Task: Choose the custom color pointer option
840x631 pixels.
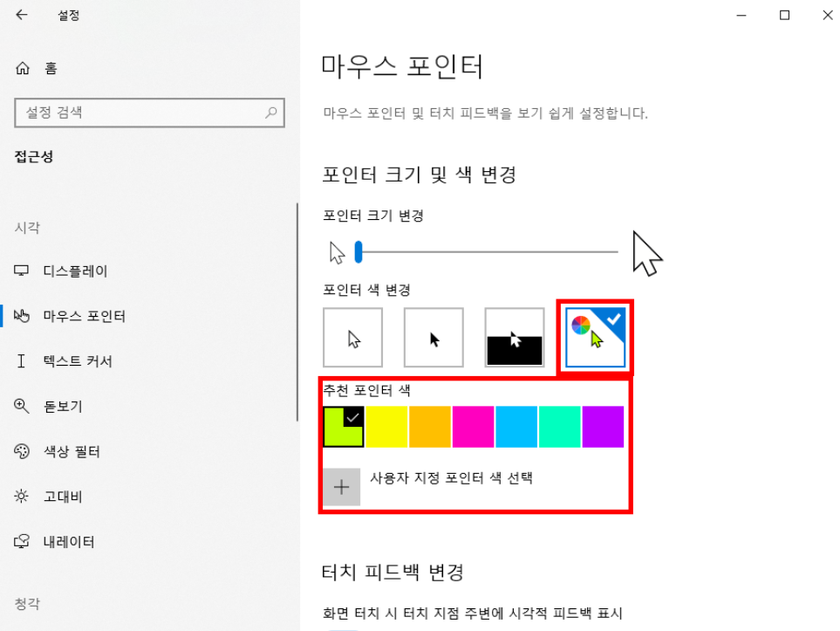Action: coord(595,337)
